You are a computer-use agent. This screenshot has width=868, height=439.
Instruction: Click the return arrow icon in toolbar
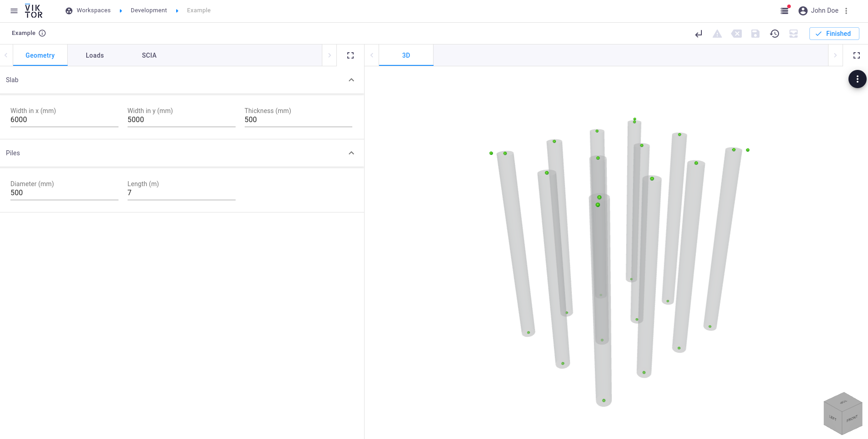(x=699, y=34)
